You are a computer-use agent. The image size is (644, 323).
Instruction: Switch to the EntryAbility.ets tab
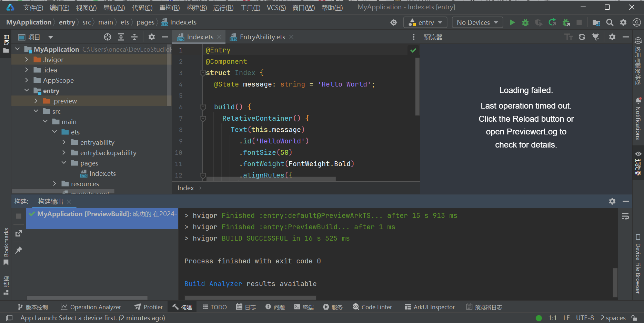(x=262, y=37)
